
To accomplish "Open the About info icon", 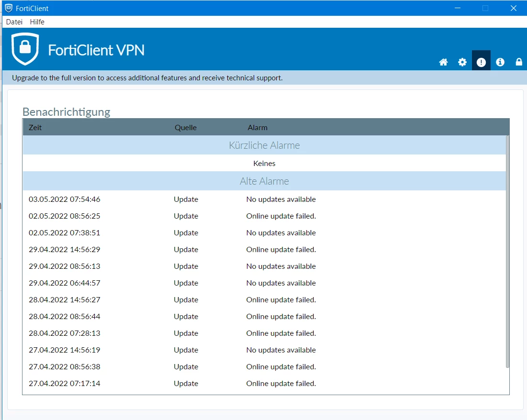I will [500, 62].
